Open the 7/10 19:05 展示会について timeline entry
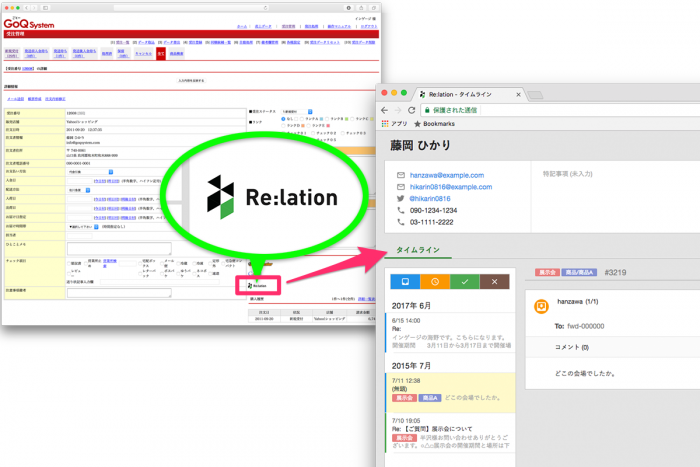700x467 pixels. (x=450, y=433)
